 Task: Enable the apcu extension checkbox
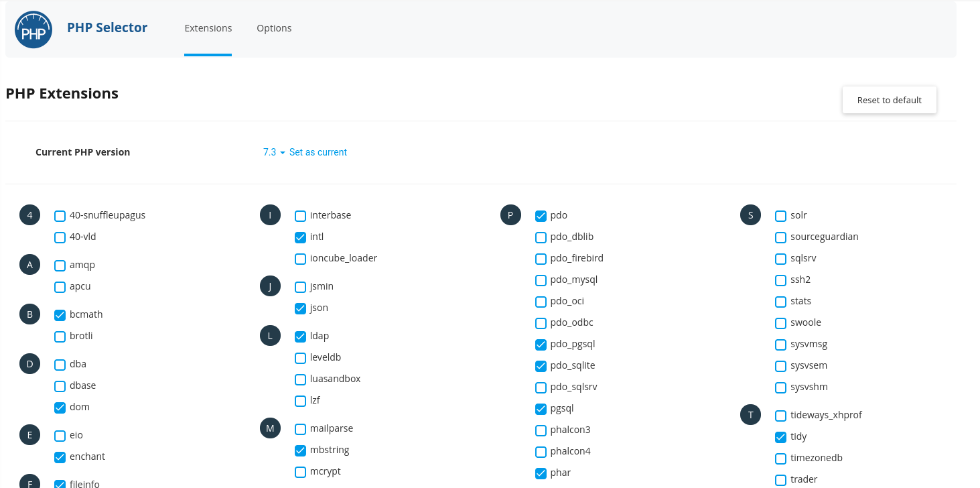[x=60, y=287]
